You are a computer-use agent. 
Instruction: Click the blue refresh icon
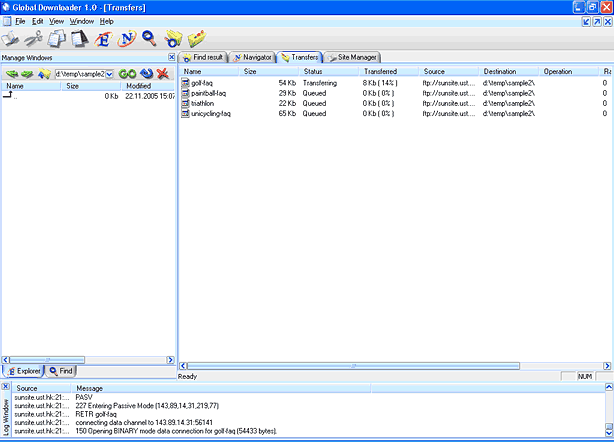coord(146,73)
